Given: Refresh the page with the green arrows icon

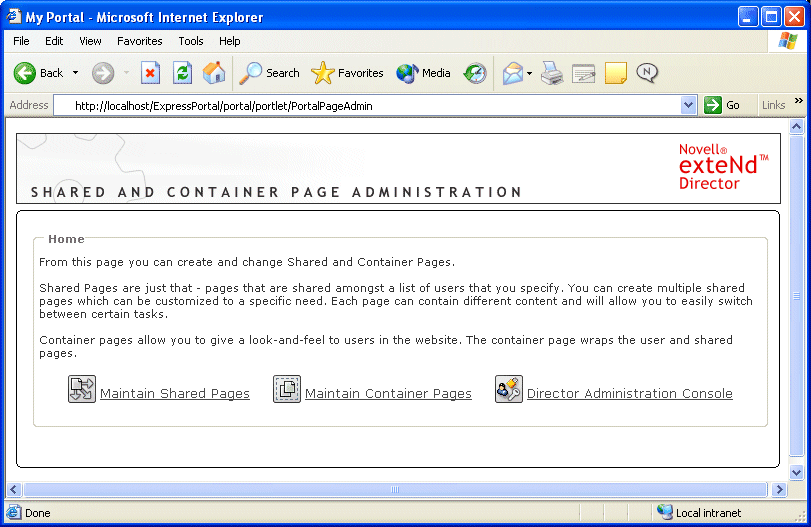Looking at the screenshot, I should click(x=182, y=73).
